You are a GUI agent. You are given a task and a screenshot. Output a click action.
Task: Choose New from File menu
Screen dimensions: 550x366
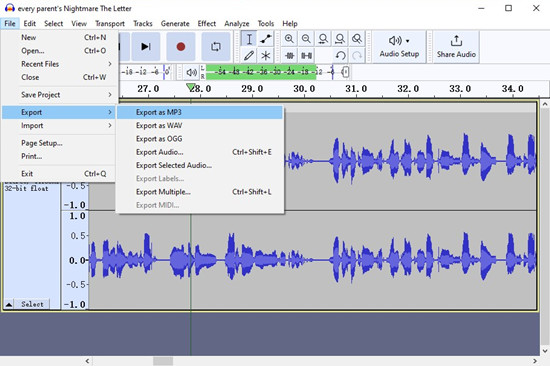tap(59, 38)
